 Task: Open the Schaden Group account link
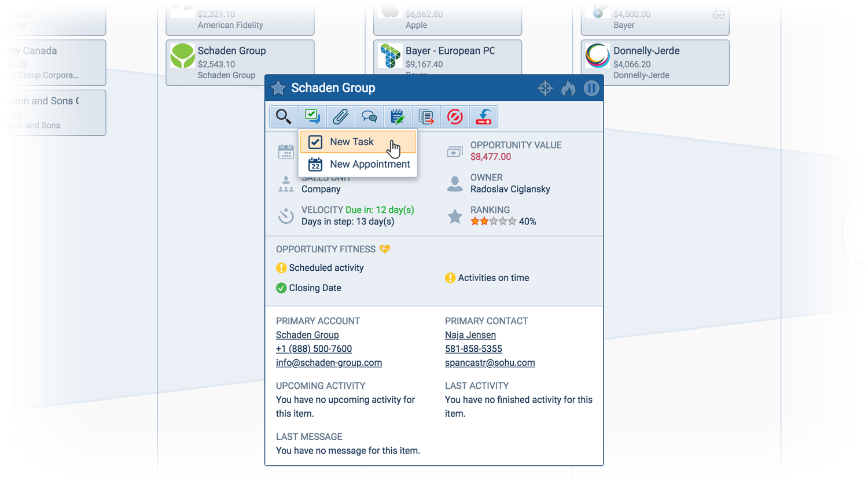pyautogui.click(x=307, y=335)
